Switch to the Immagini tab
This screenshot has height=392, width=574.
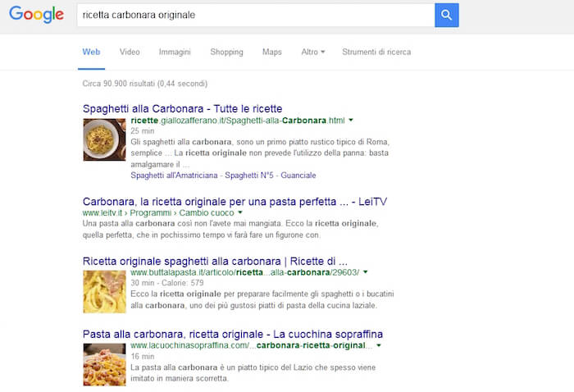pos(175,52)
